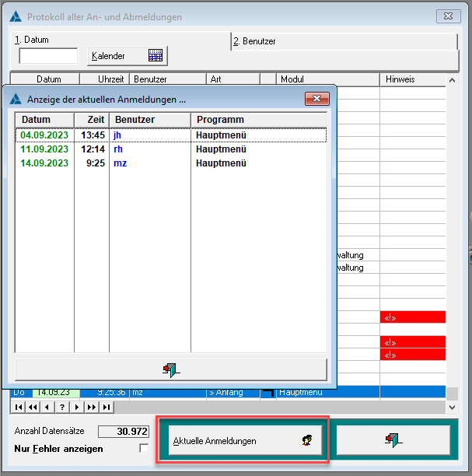Screen dimensions: 472x476
Task: Select the 14.09.2023 entry for user mz
Action: [170, 163]
